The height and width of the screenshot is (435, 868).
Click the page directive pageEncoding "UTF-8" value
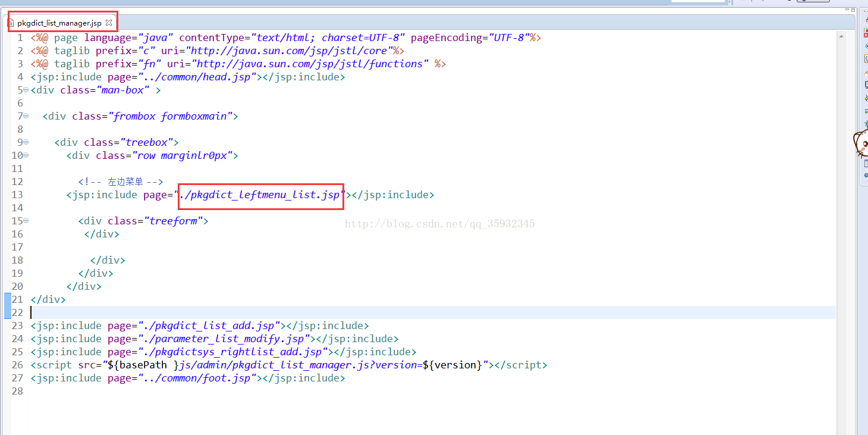coord(510,37)
